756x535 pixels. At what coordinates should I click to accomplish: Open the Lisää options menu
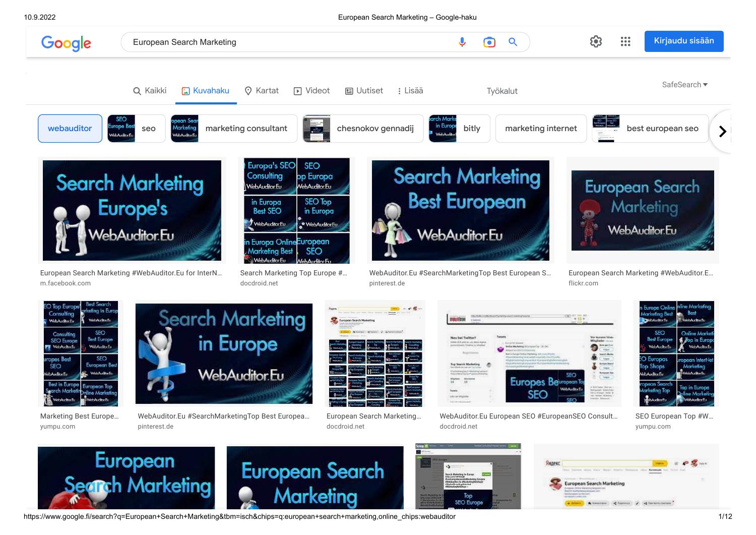pyautogui.click(x=410, y=91)
